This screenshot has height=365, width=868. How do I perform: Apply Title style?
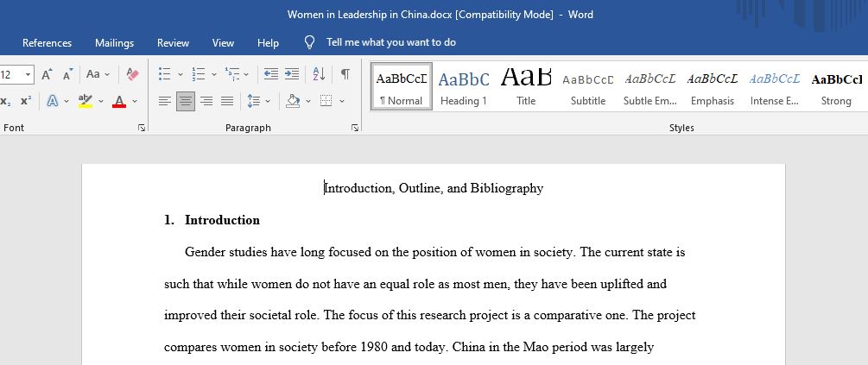coord(526,86)
